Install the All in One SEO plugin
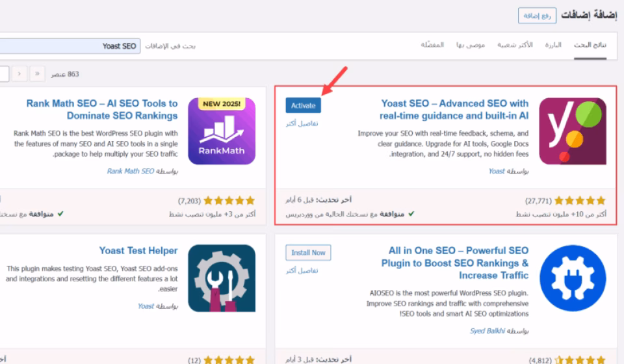This screenshot has height=364, width=624. (308, 252)
